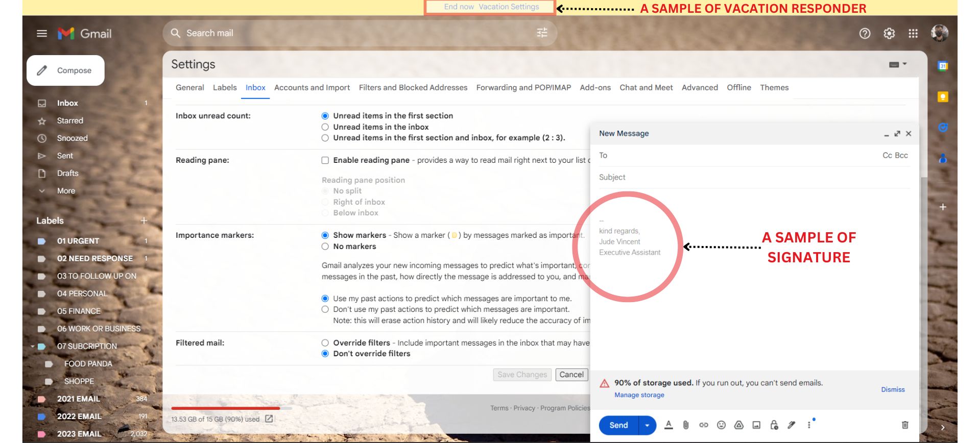Expand the More item in sidebar
Viewport: 980px width, 443px height.
pos(66,191)
